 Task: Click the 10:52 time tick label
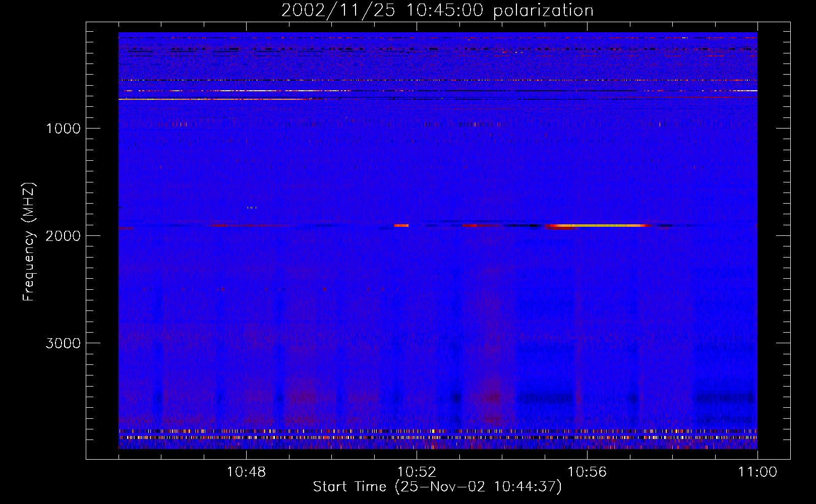417,472
